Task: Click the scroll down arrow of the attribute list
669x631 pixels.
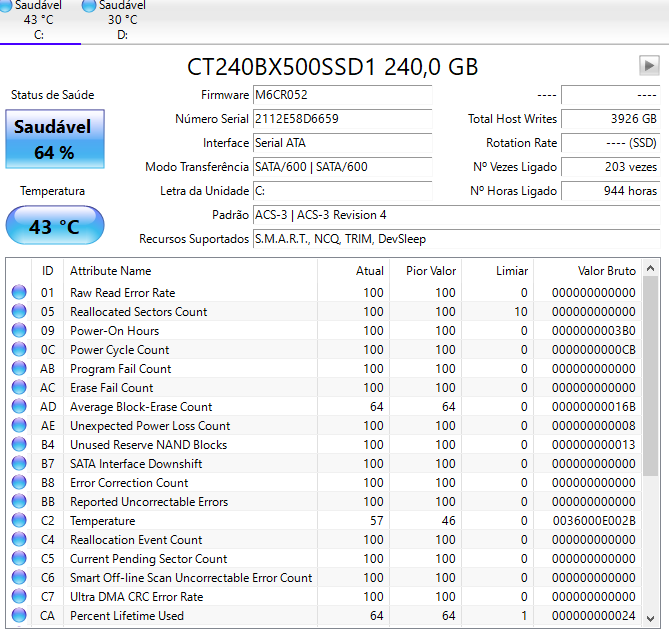Action: coord(650,618)
